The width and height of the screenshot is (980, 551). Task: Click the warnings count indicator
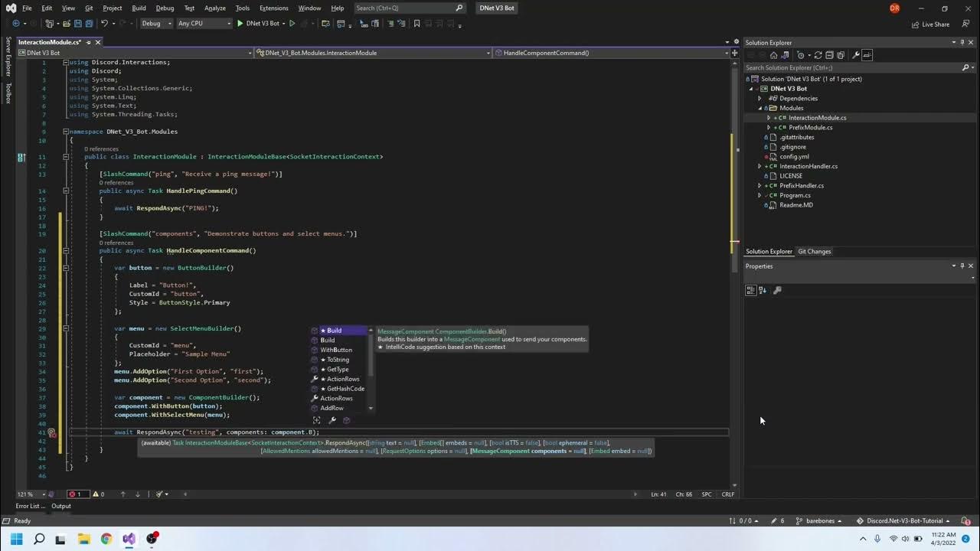coord(98,494)
